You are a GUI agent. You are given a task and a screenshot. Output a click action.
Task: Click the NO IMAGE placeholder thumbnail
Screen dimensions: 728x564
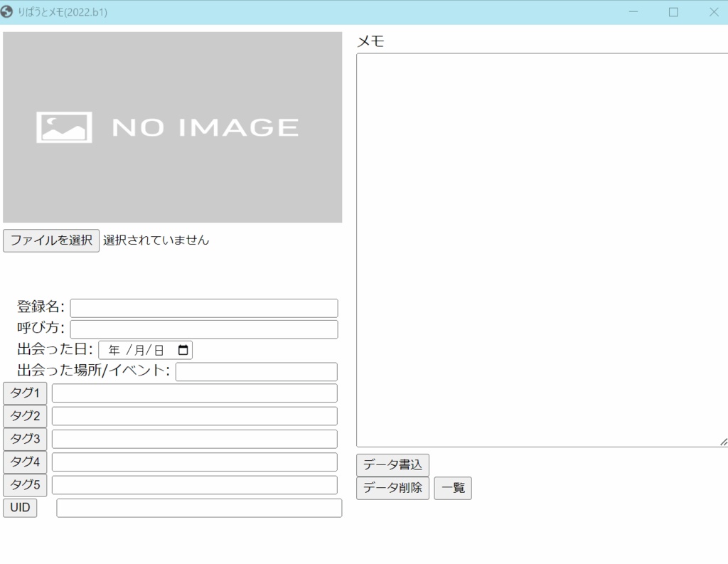pyautogui.click(x=172, y=127)
